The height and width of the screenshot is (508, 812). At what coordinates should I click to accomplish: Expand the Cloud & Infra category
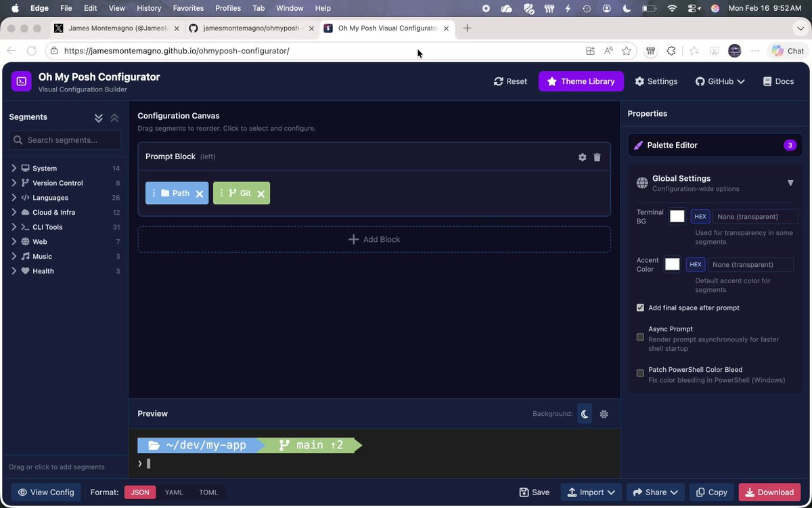(65, 212)
